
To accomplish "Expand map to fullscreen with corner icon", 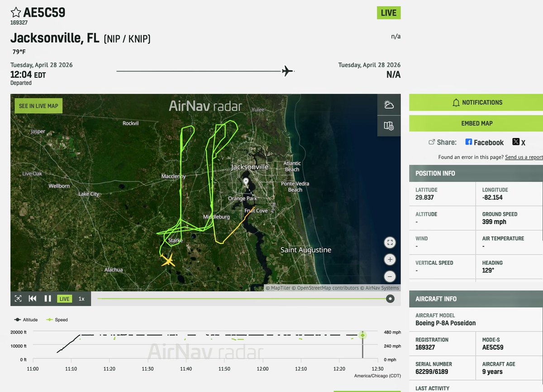I will pos(390,243).
